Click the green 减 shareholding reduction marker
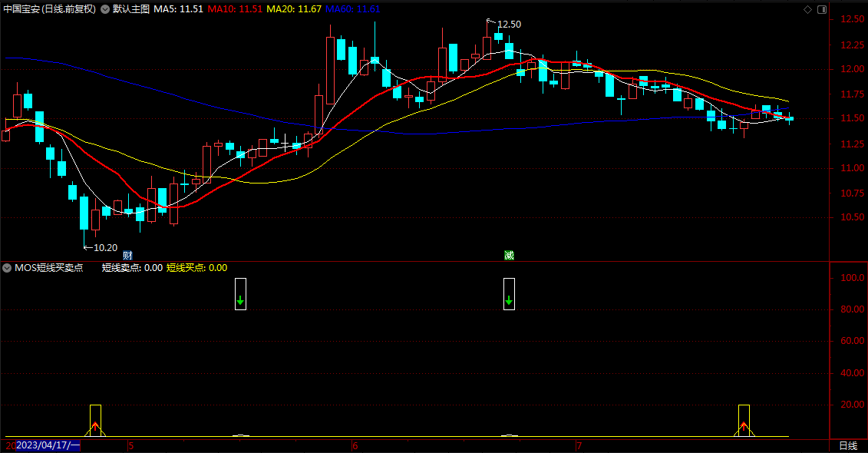The height and width of the screenshot is (453, 868). (x=509, y=256)
